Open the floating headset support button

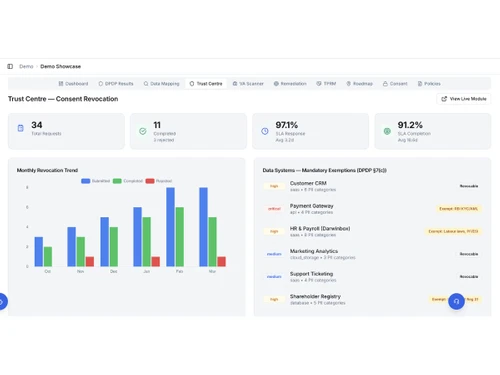coord(456,301)
